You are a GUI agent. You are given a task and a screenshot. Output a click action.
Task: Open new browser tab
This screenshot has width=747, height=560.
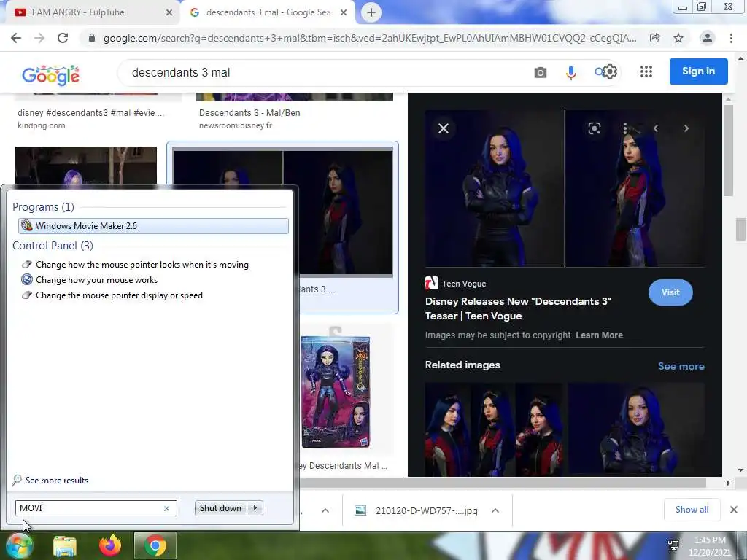click(x=371, y=12)
